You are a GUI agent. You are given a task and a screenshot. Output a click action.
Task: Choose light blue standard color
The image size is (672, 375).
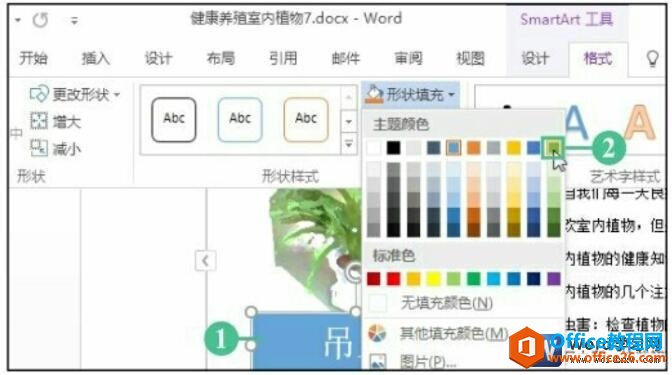click(x=493, y=279)
